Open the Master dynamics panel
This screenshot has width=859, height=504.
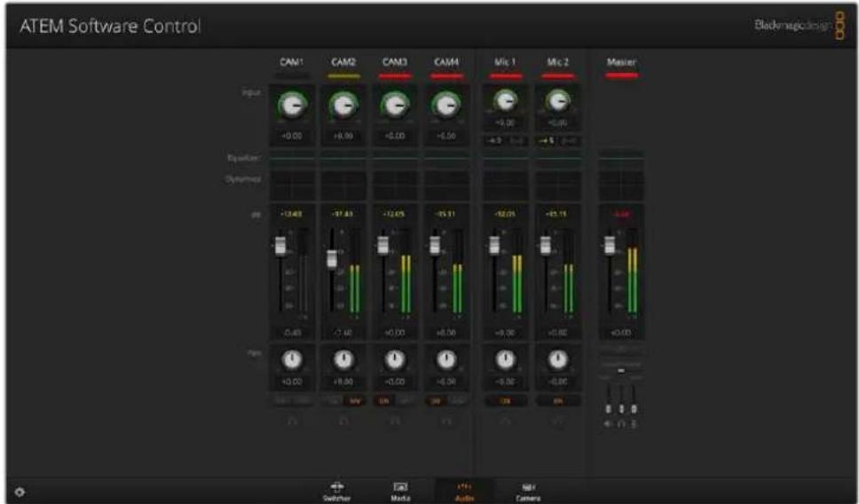[621, 185]
